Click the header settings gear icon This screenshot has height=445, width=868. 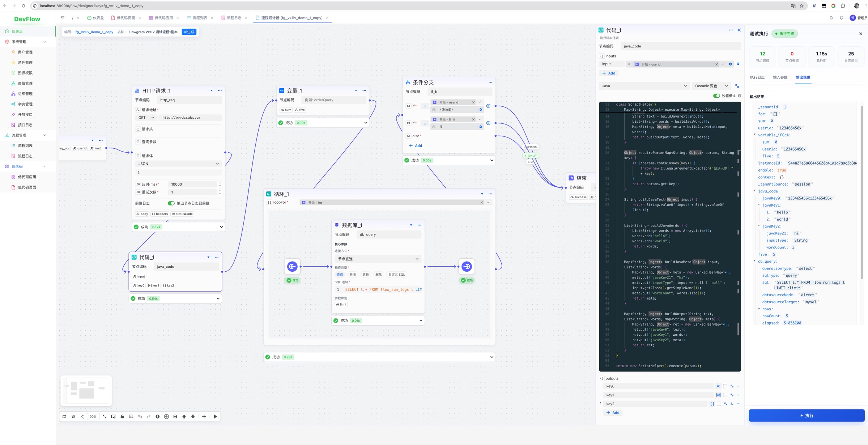click(x=842, y=18)
